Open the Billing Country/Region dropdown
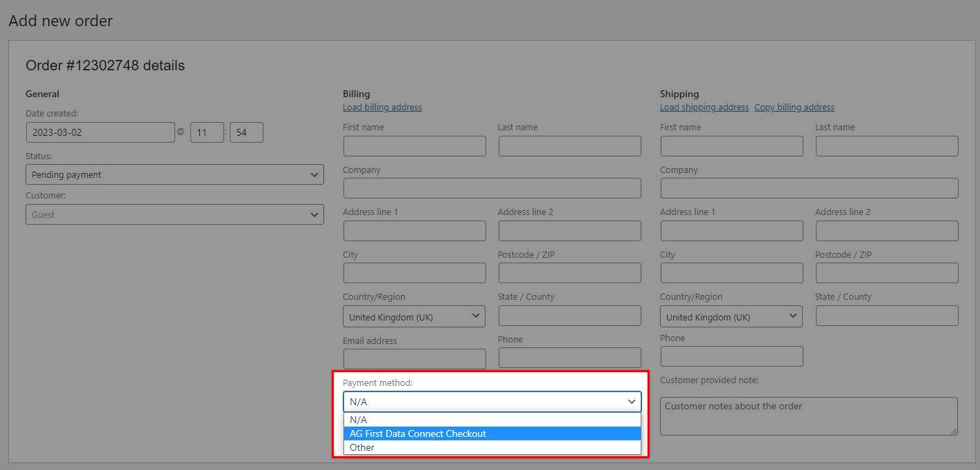980x470 pixels. [414, 317]
